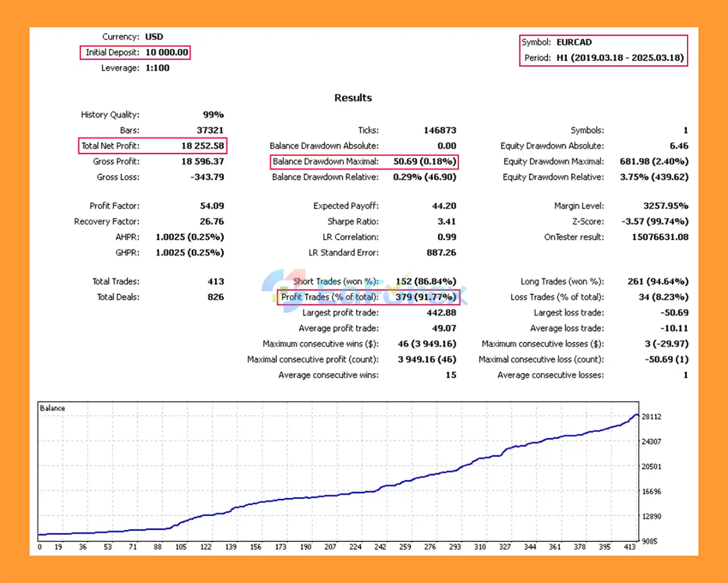Click the Profit Factor value 54.09
Screen dimensions: 728x583
tap(212, 206)
